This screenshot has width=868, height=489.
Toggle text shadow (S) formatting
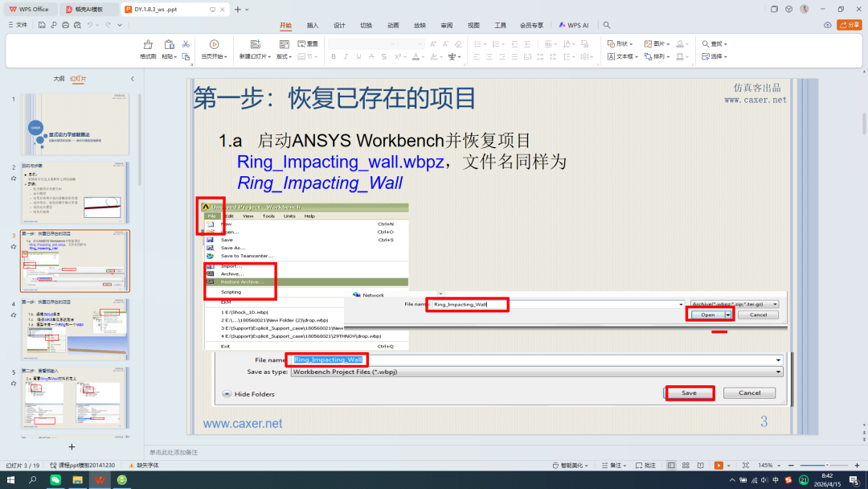[x=384, y=56]
